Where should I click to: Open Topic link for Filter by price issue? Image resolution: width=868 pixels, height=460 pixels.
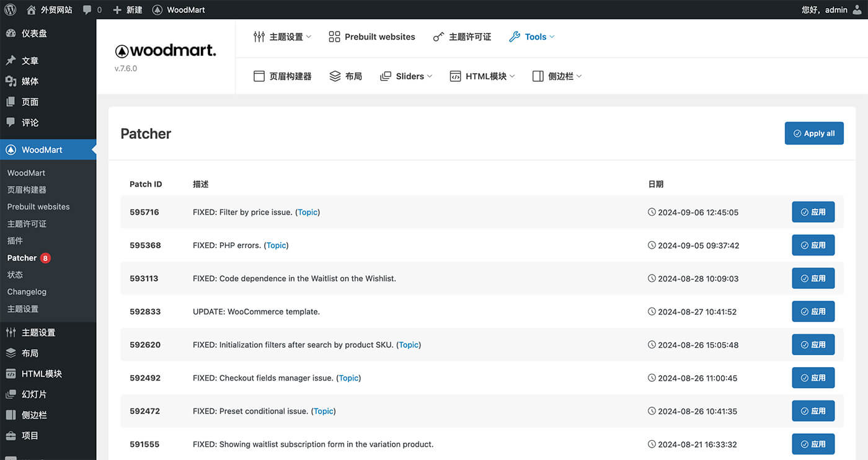[x=308, y=212]
